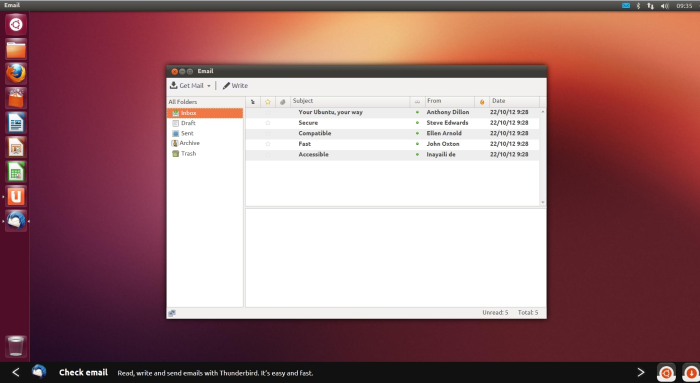Click the online status icon in status bar
Image resolution: width=700 pixels, height=383 pixels.
(172, 313)
